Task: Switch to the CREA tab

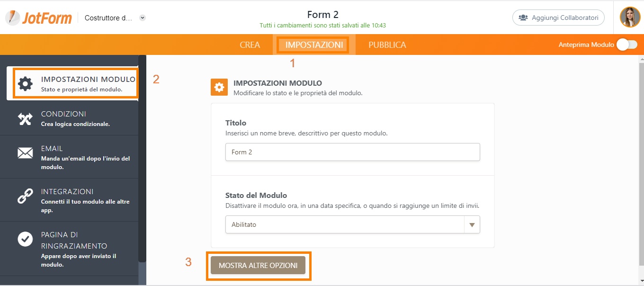Action: [250, 45]
